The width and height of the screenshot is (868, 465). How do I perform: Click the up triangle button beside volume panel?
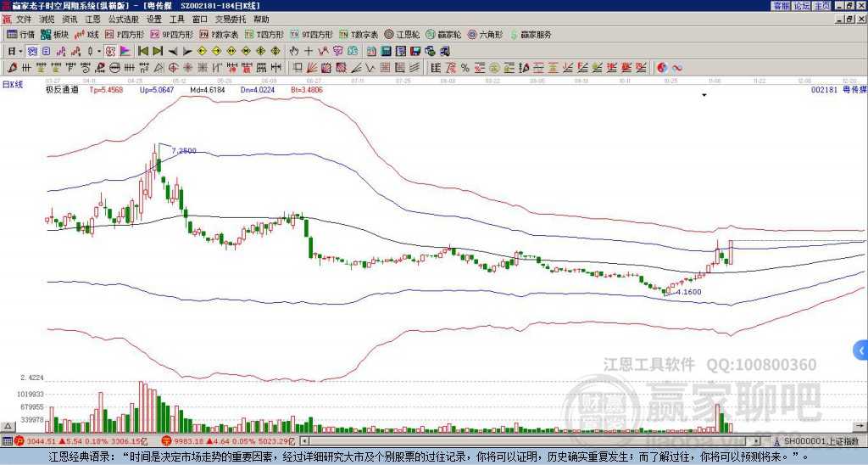7,426
